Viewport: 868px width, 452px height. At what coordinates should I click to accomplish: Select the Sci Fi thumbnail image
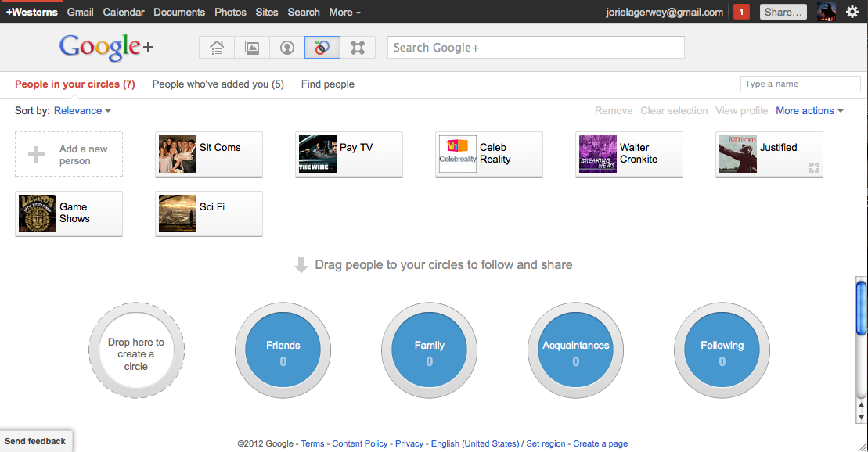click(178, 213)
